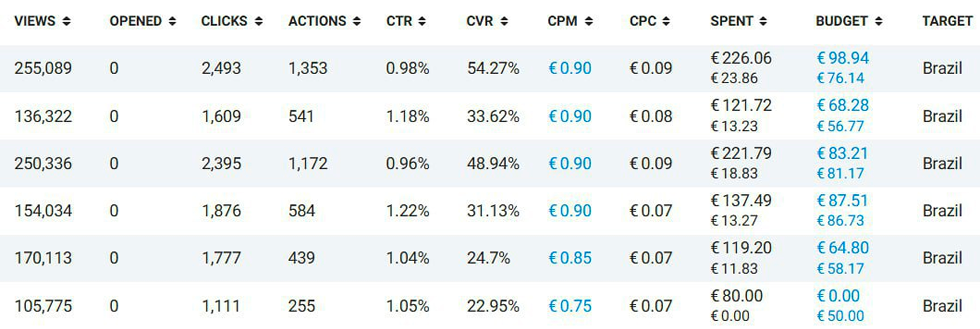Screen dimensions: 980x329
Task: Click the sort icon beside CPC header
Action: [666, 21]
